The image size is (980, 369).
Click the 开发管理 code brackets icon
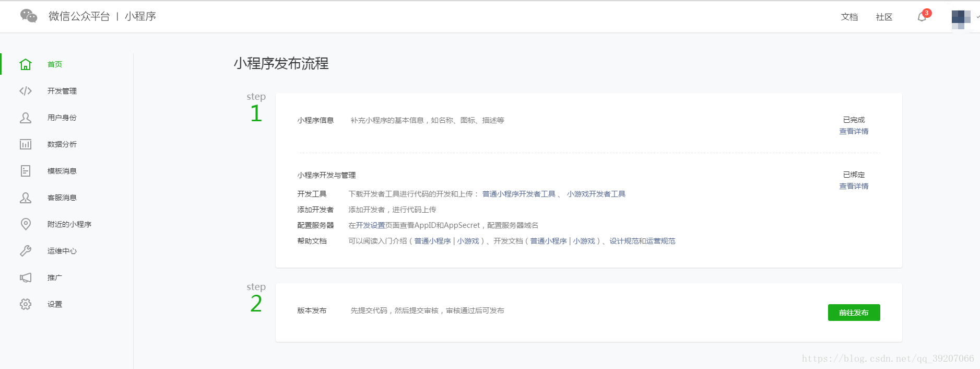pos(26,91)
